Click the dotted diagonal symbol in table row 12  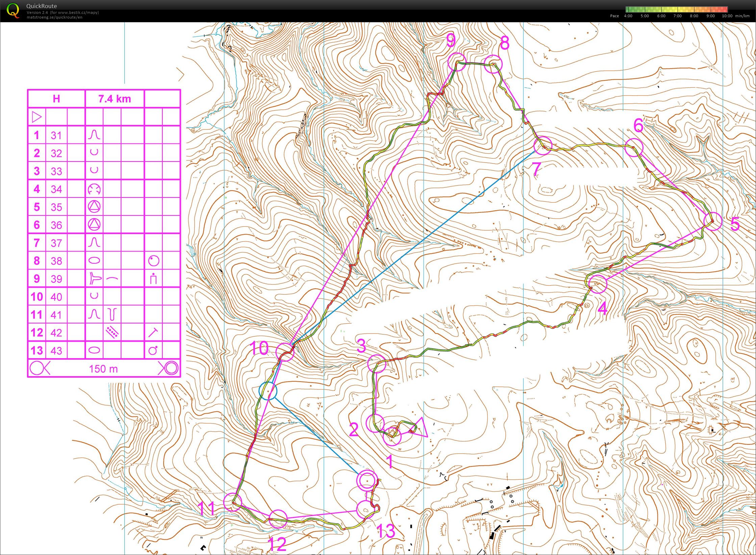pos(112,332)
